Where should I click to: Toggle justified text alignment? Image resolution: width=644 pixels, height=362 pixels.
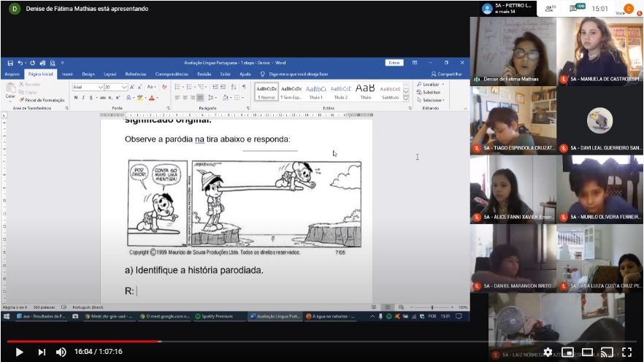coord(200,98)
